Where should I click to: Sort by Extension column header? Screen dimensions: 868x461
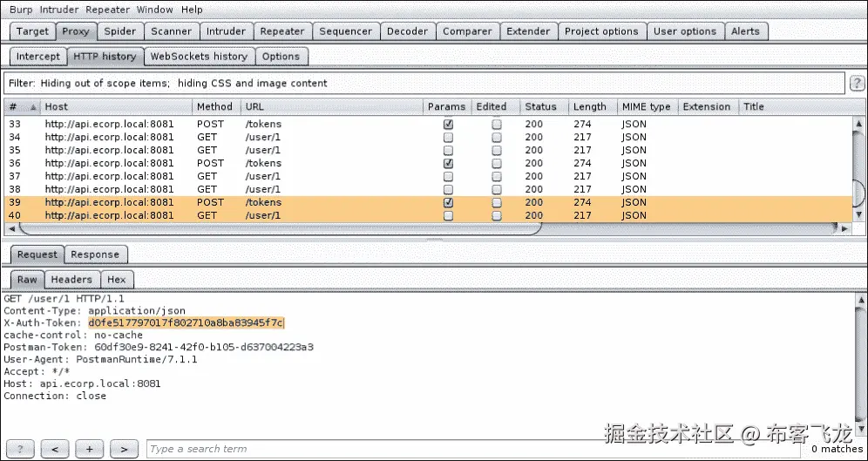(709, 107)
